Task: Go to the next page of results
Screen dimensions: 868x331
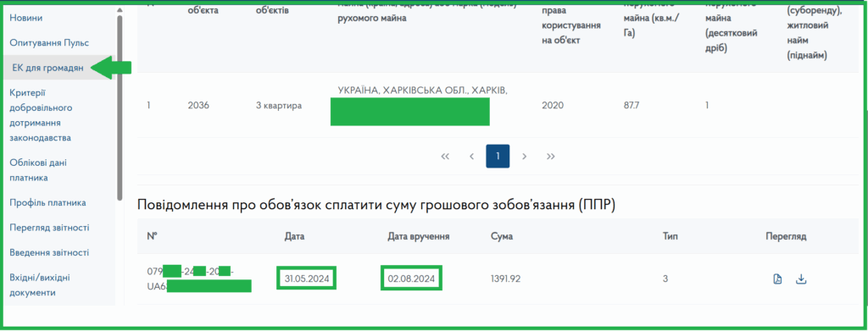Action: click(524, 157)
